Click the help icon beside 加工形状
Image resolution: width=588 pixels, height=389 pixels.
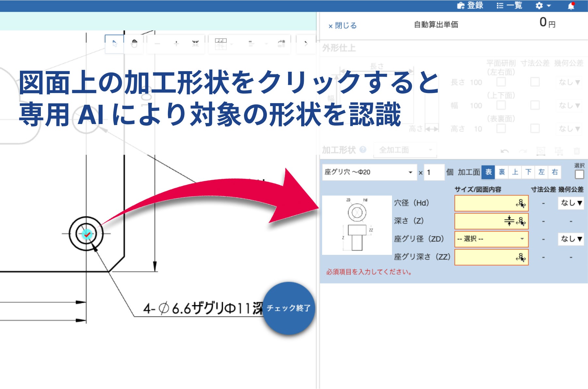click(363, 149)
